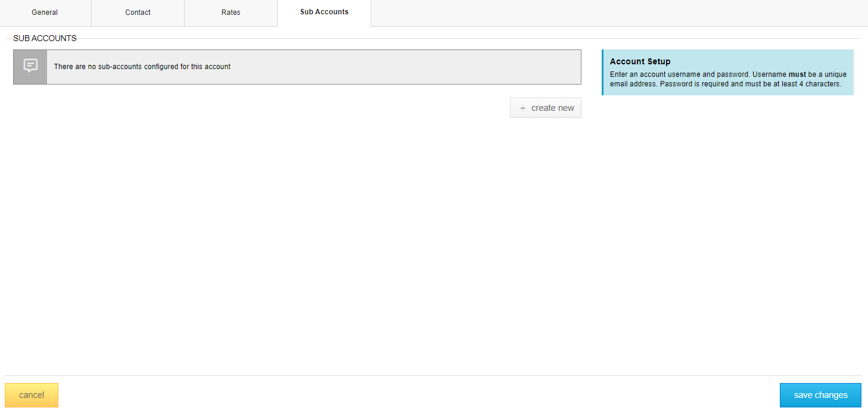Viewport: 868px width, 414px height.
Task: Click the message bubble icon
Action: (x=30, y=66)
